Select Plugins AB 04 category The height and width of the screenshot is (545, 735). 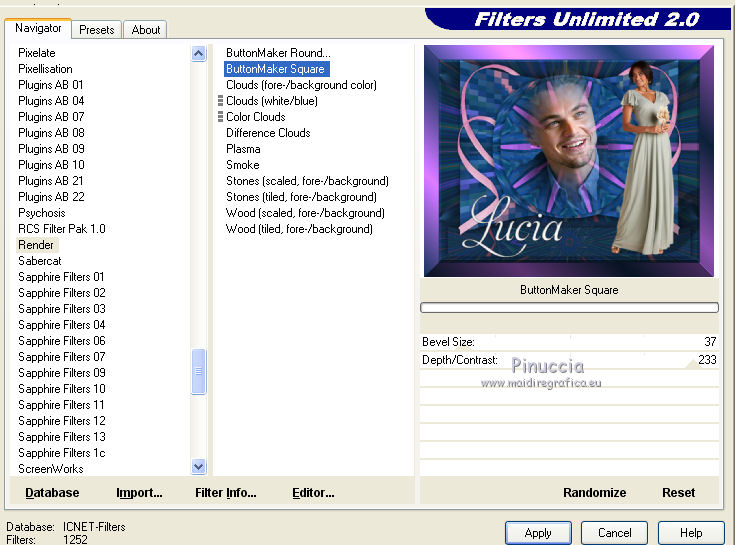(51, 101)
